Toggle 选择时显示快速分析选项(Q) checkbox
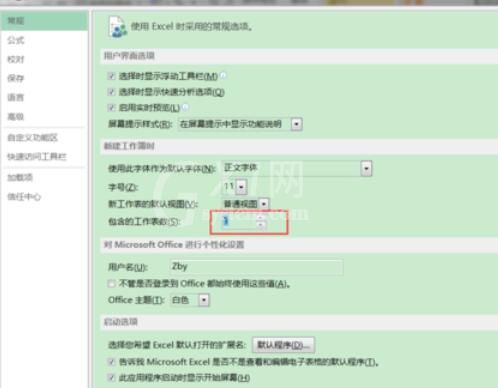Image resolution: width=498 pixels, height=388 pixels. 111,92
